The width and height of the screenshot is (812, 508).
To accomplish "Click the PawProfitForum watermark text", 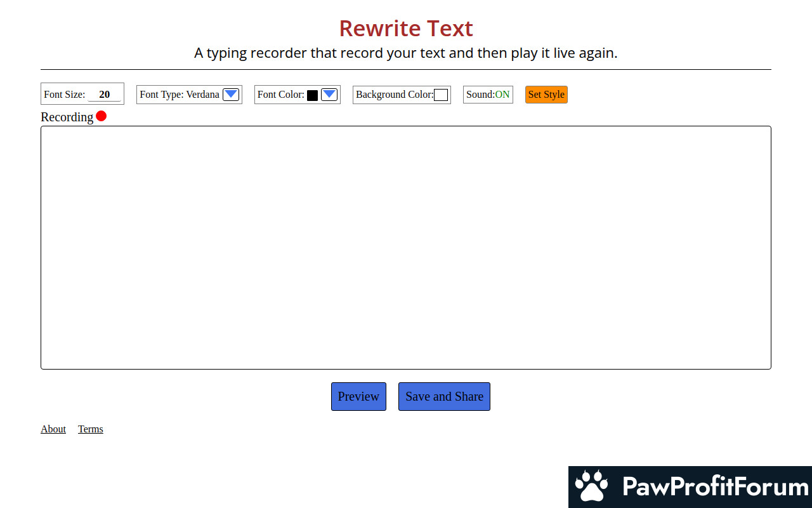I will tap(715, 487).
